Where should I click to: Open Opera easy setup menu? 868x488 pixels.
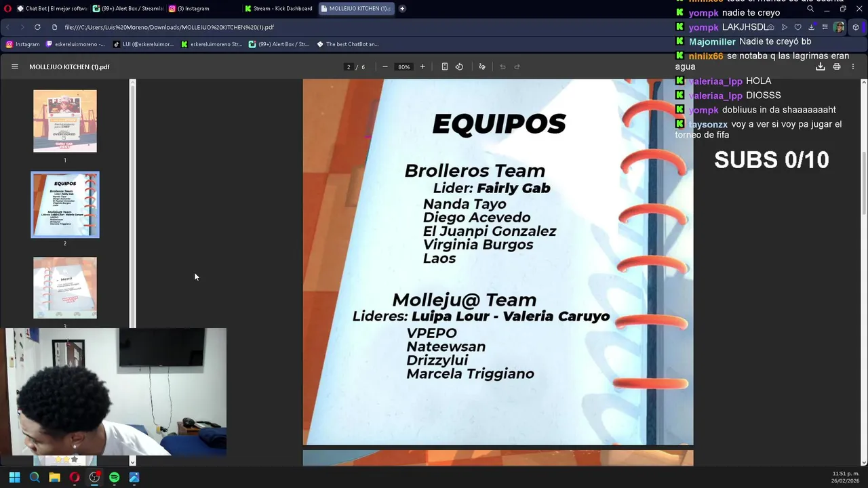[x=825, y=27]
